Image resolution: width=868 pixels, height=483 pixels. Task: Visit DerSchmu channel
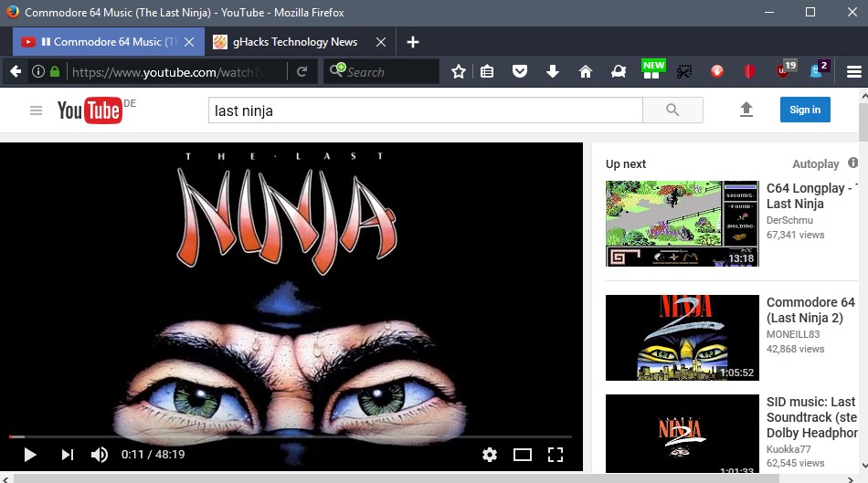click(789, 220)
